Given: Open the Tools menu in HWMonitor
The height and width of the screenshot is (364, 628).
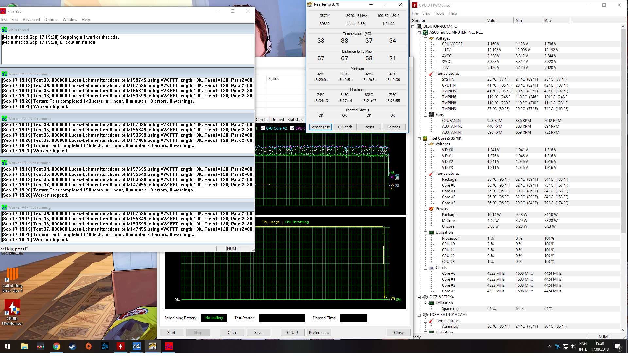Looking at the screenshot, I should tap(439, 13).
